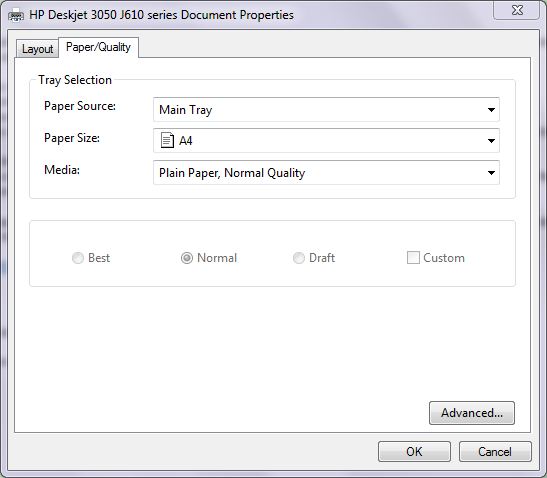The image size is (547, 478).
Task: Select the Draft quality radio button
Action: (299, 258)
